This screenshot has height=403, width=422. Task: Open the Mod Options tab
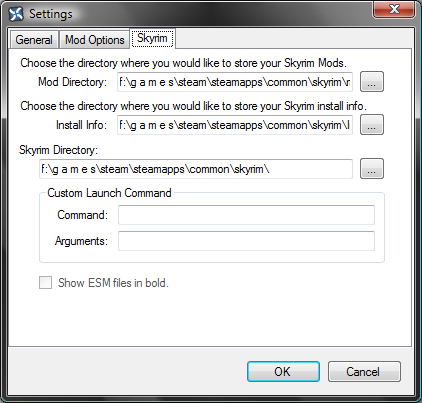coord(95,40)
